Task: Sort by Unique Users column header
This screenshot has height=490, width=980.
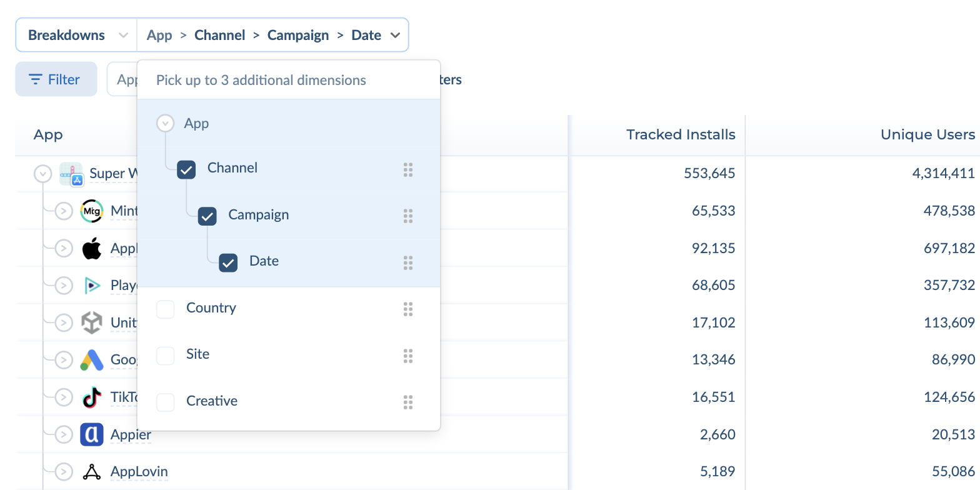Action: pyautogui.click(x=927, y=134)
